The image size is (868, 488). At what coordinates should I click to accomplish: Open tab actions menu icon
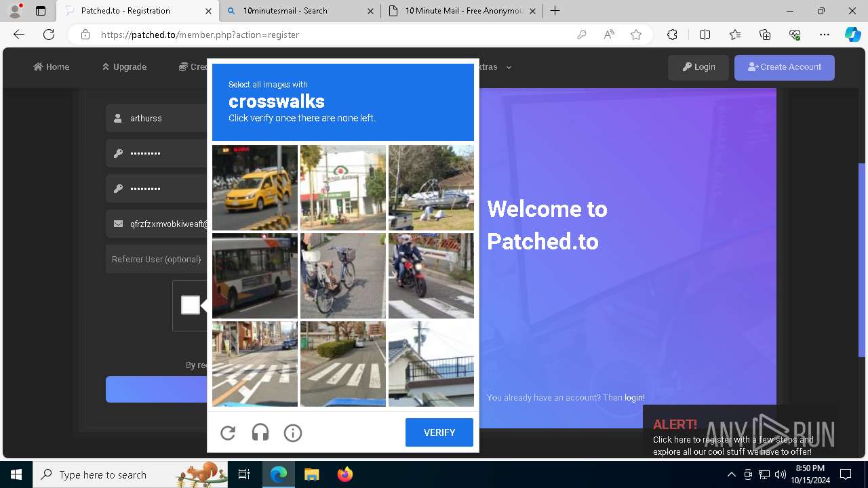[x=41, y=11]
